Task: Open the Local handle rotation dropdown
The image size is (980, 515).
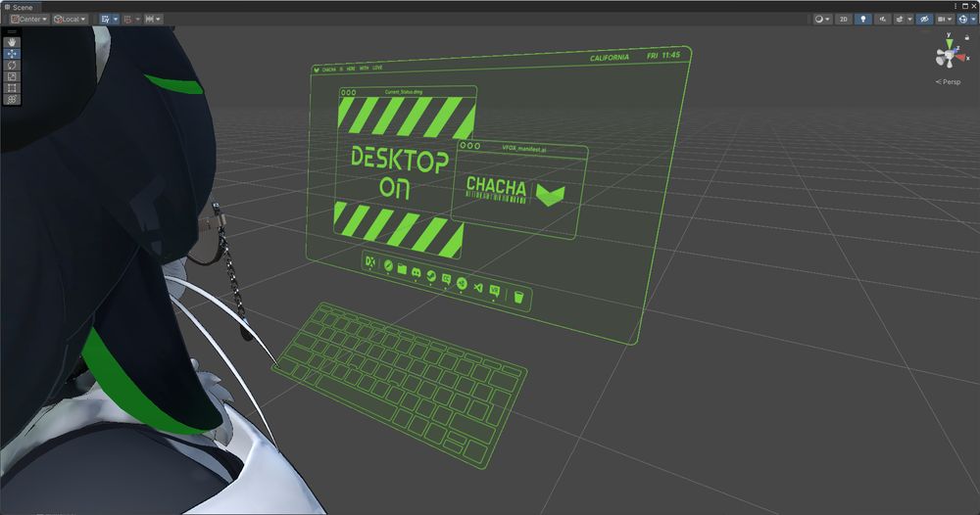Action: point(70,20)
